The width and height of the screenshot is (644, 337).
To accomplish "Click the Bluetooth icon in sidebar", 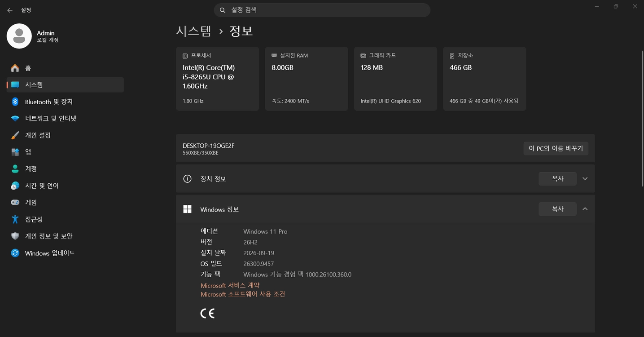I will click(x=15, y=102).
